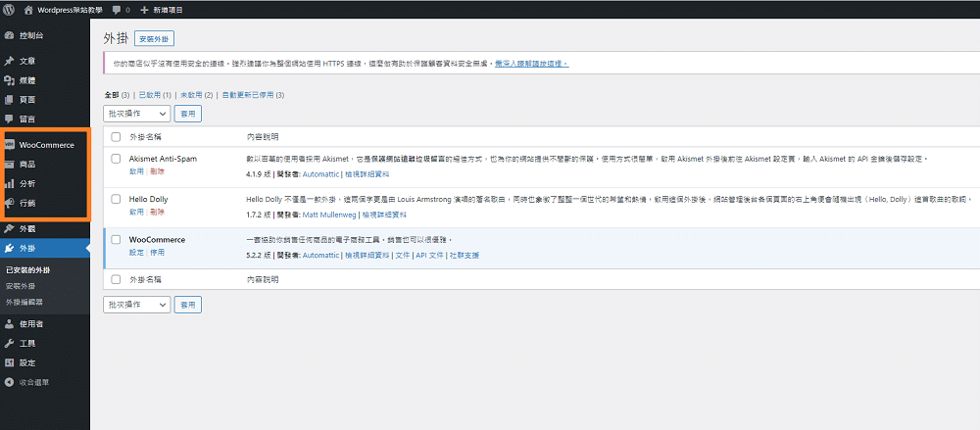Open the WooCommerce API 文件 link
This screenshot has height=430, width=980.
430,255
